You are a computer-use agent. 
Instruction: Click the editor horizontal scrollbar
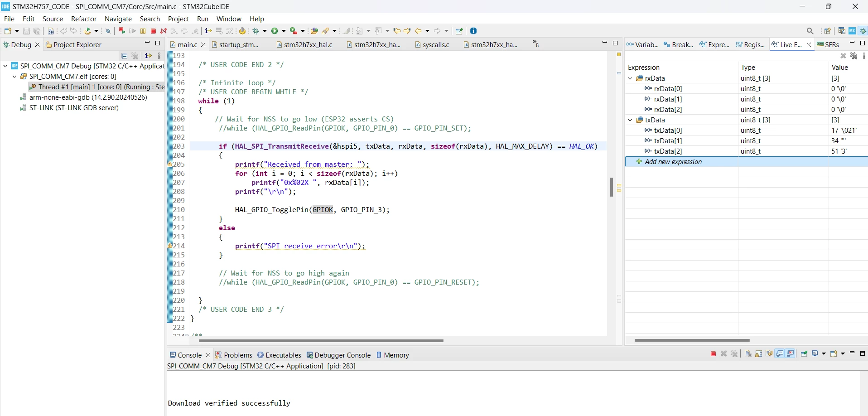click(321, 341)
